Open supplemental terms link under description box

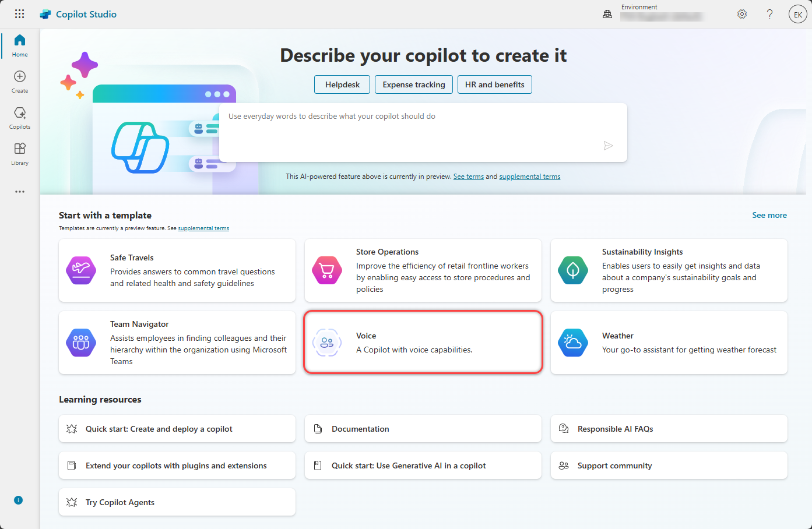point(530,177)
